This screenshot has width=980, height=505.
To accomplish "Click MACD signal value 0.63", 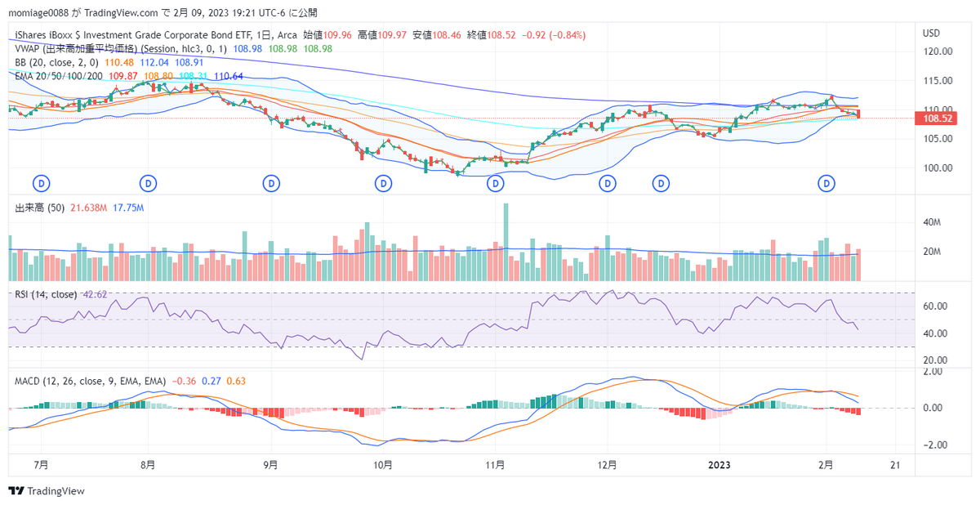I will [x=236, y=381].
